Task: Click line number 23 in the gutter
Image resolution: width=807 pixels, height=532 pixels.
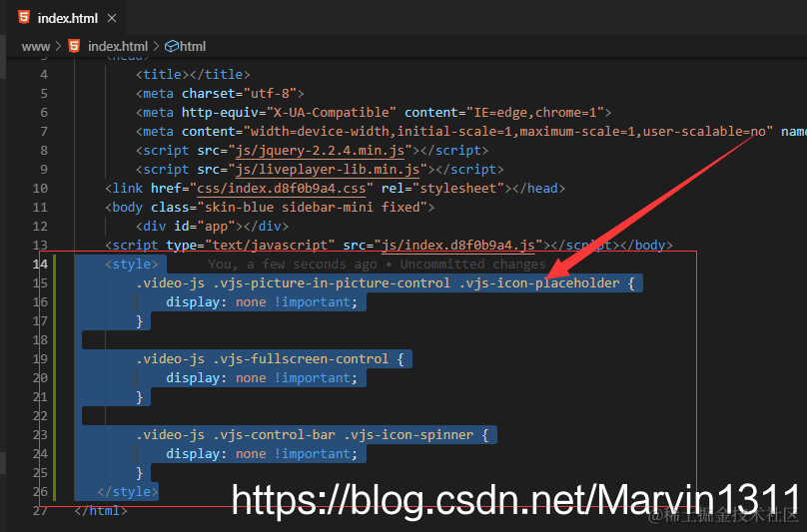Action: tap(40, 435)
